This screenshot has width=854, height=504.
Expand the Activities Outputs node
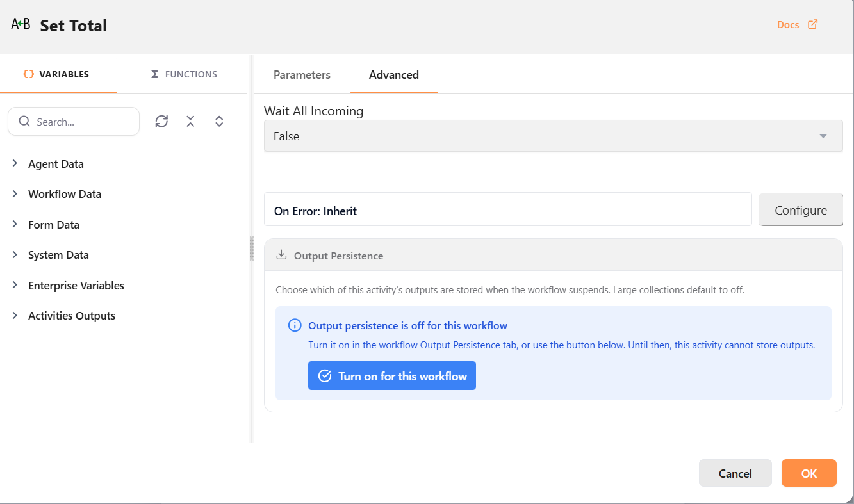pos(15,315)
